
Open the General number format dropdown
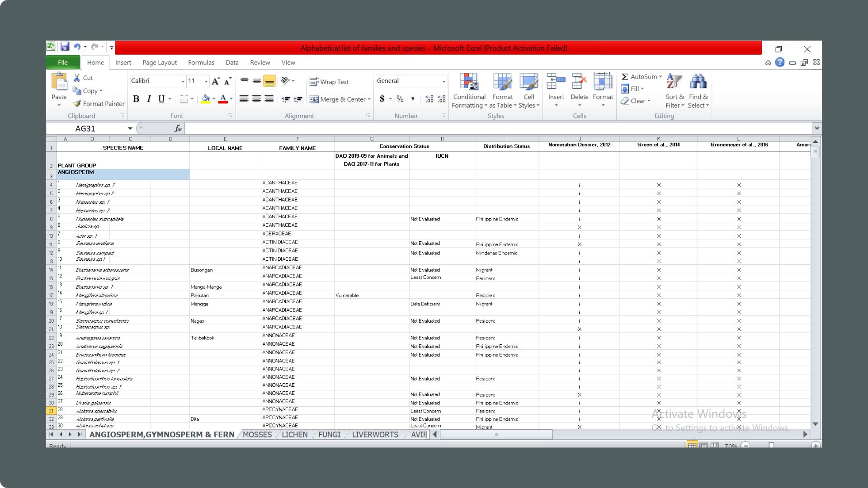coord(443,81)
